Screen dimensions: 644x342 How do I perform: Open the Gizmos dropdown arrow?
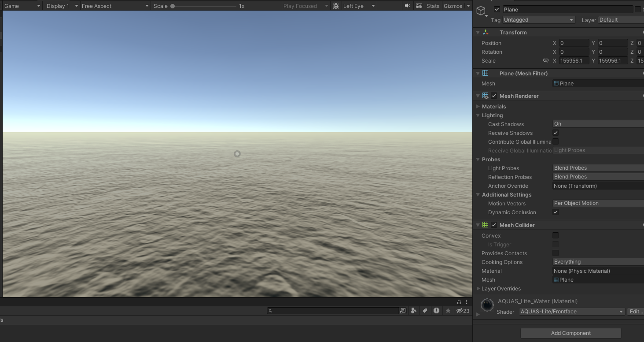[x=468, y=6]
